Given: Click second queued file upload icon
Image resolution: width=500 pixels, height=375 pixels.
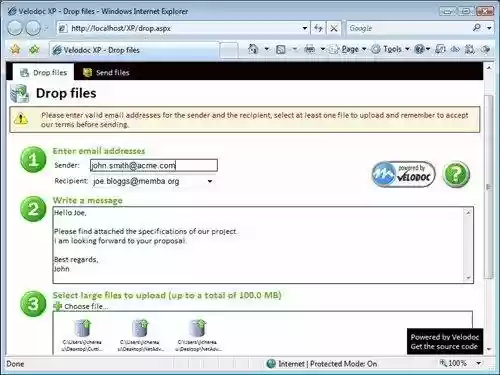Looking at the screenshot, I should pyautogui.click(x=140, y=328).
